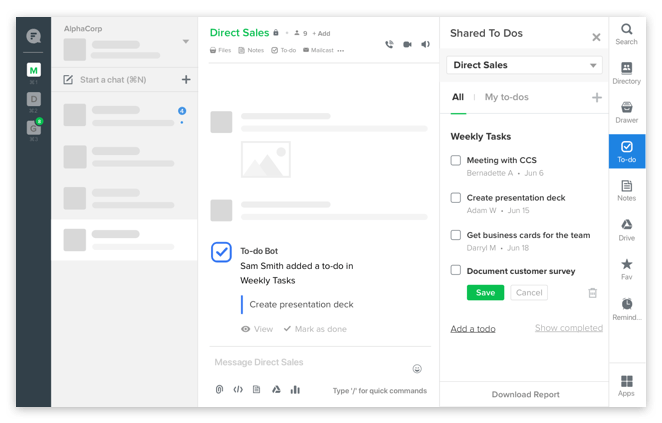Open the Direct Sales channel dropdown
This screenshot has height=423, width=662.
(x=524, y=65)
